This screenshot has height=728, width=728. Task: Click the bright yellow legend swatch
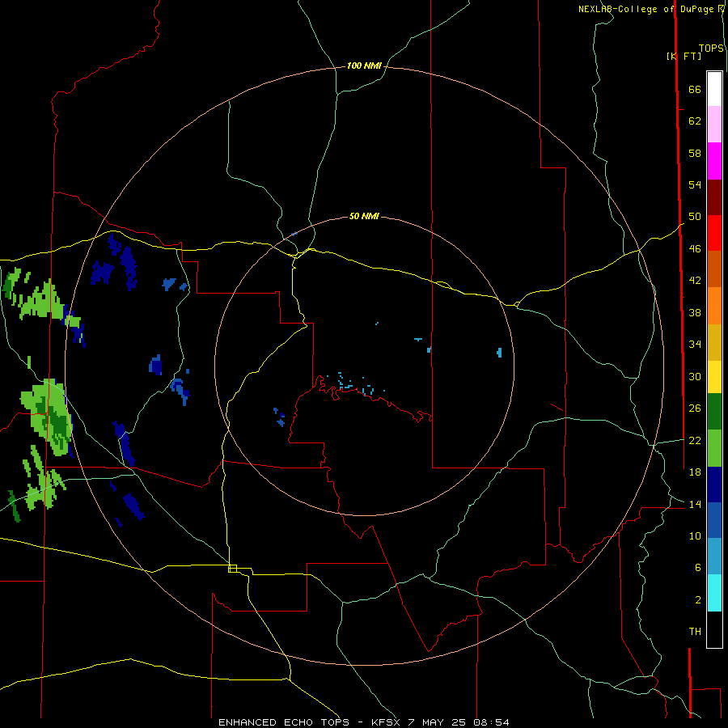(x=714, y=377)
